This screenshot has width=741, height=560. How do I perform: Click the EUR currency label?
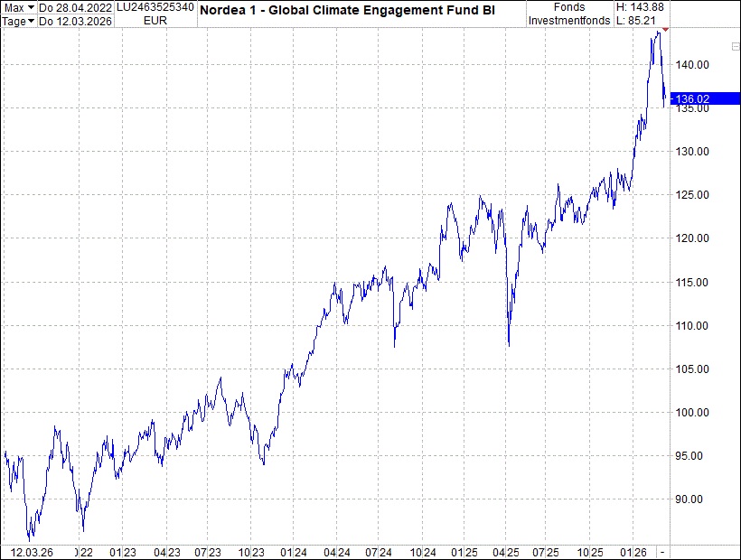pos(155,21)
